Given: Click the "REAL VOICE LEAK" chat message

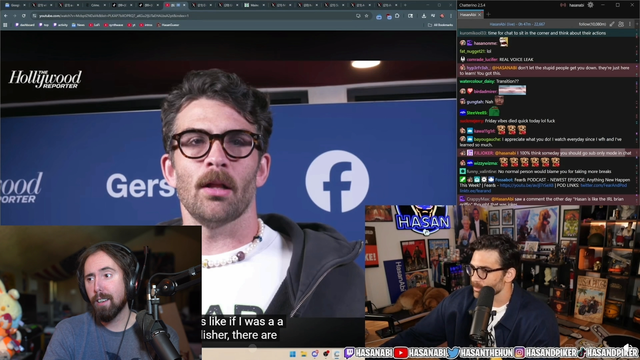Looking at the screenshot, I should (x=516, y=60).
